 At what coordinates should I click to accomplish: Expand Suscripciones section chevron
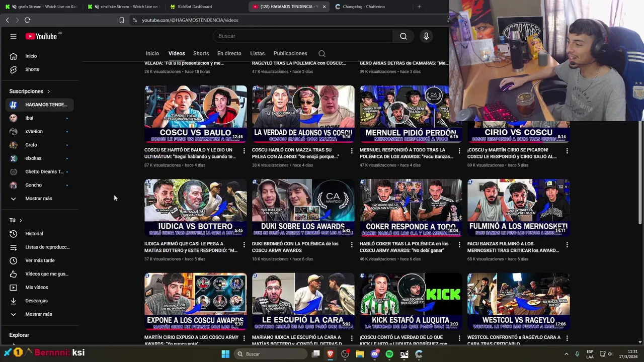(x=49, y=92)
